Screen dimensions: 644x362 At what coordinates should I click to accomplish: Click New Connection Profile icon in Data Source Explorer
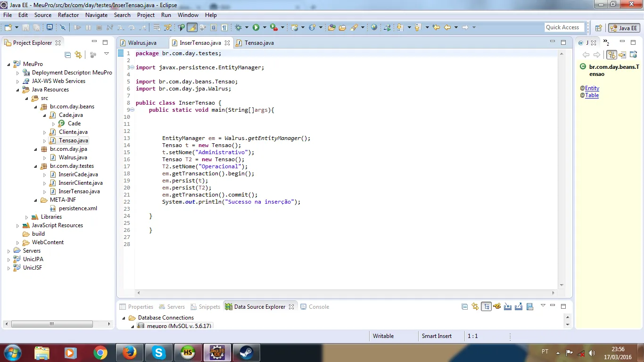(x=497, y=307)
